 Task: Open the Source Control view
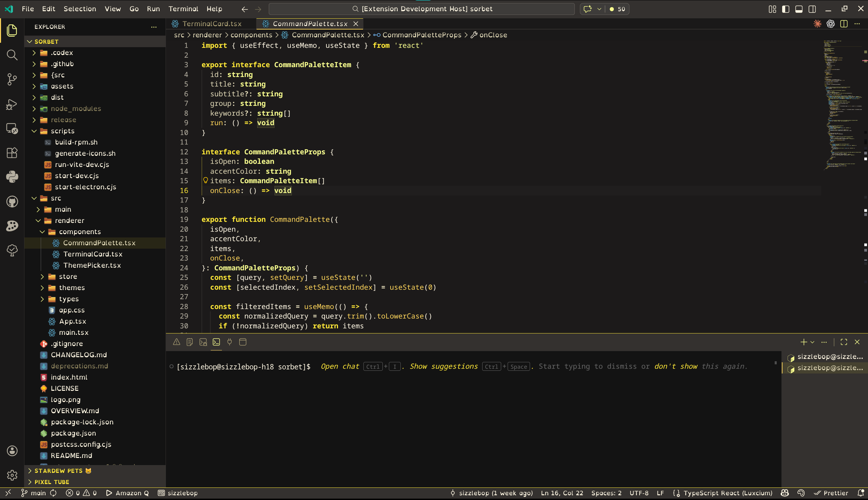pyautogui.click(x=12, y=79)
